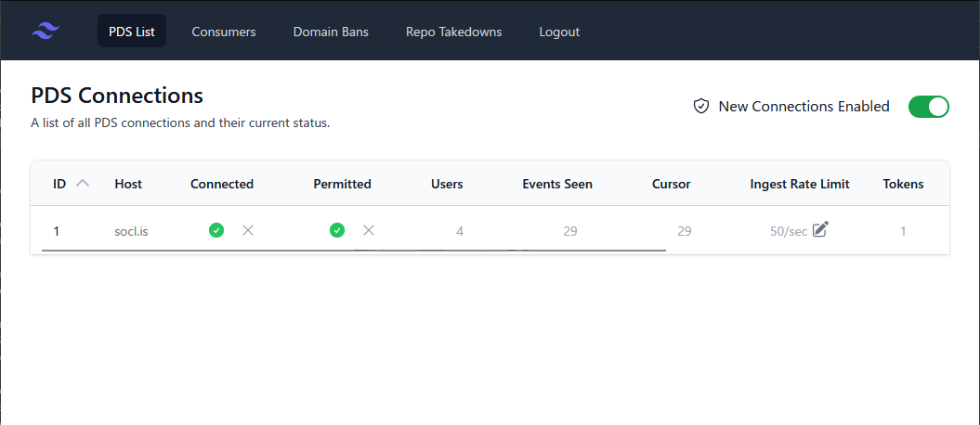
Task: Click the X icon under Connected column
Action: point(248,230)
